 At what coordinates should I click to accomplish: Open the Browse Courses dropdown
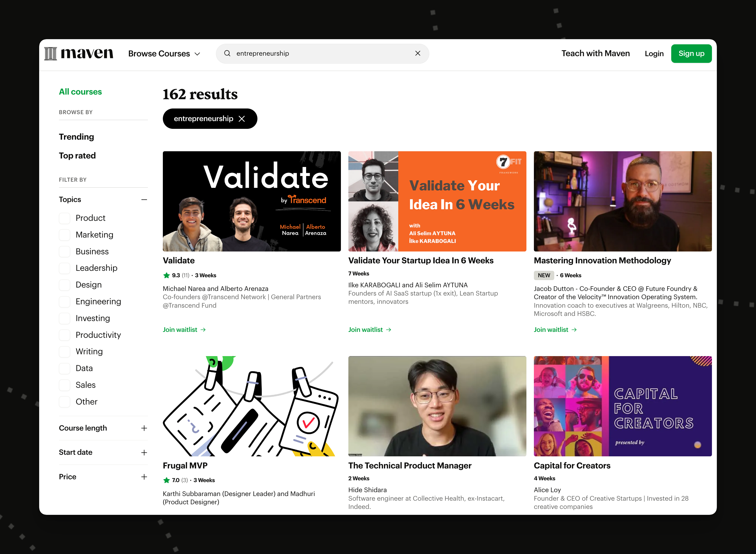164,54
